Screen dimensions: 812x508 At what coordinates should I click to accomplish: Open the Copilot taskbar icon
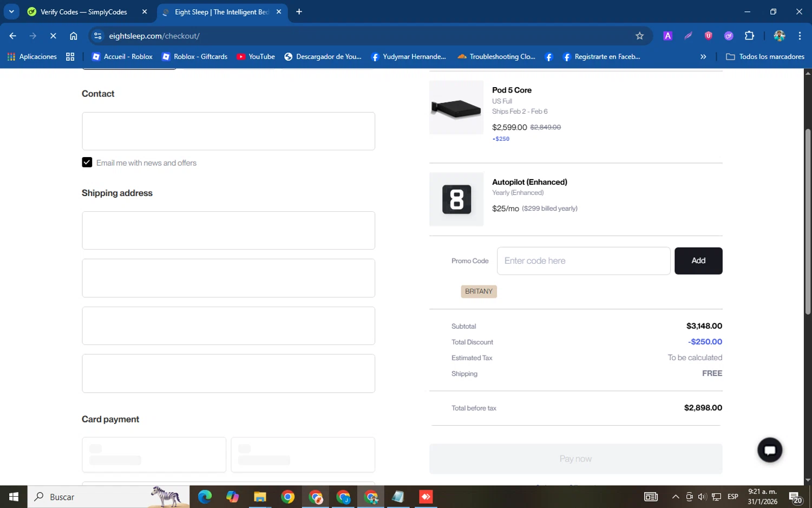233,497
